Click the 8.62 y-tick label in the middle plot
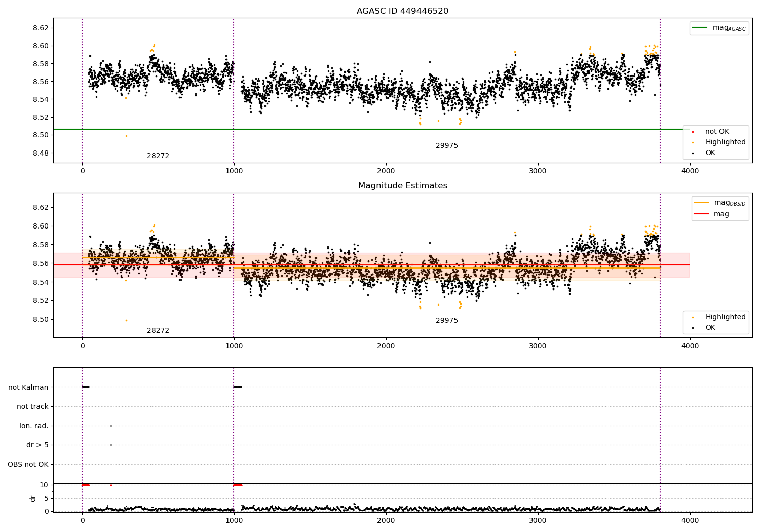Screen dimensions: 760x532 coord(40,207)
